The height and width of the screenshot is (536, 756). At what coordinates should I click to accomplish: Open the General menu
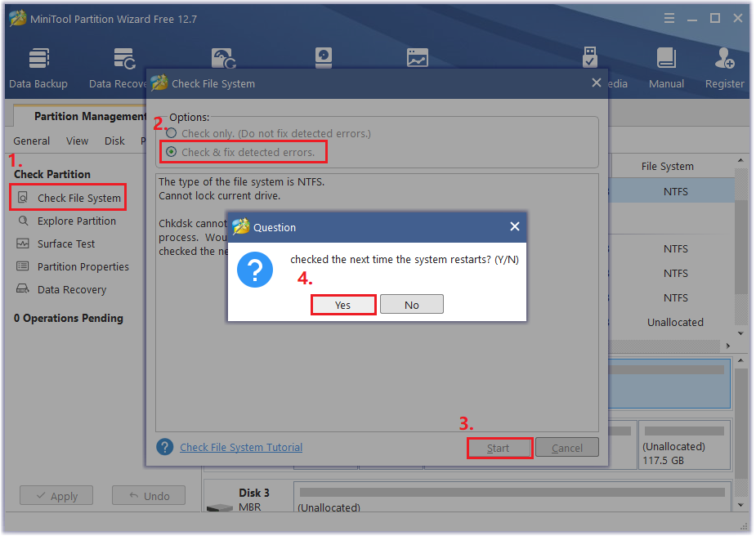[31, 141]
